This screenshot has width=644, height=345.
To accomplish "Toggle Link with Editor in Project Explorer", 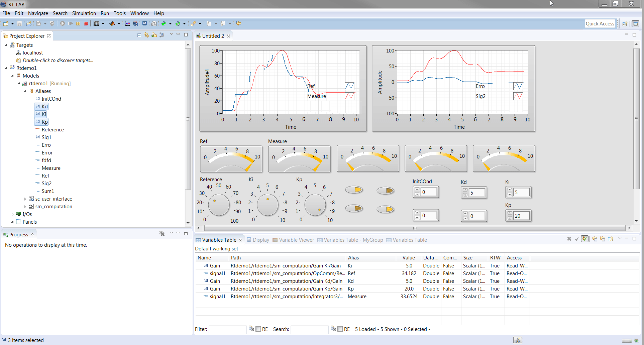I will click(x=146, y=35).
